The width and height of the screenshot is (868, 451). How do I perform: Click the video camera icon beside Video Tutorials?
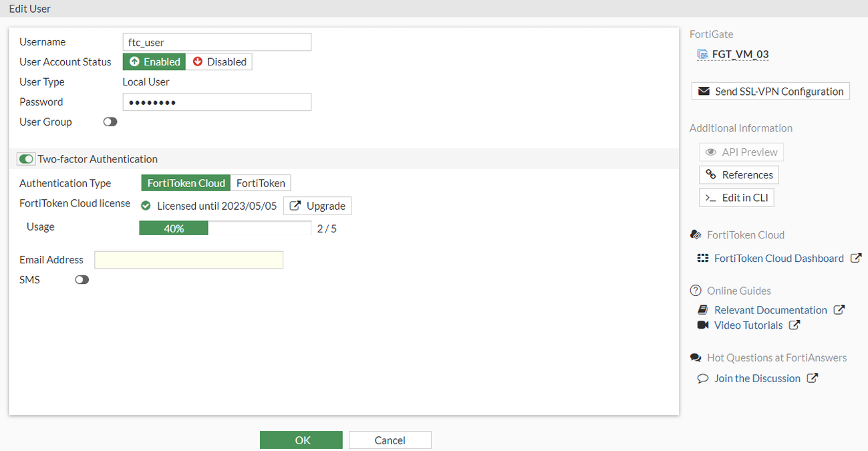[x=702, y=325]
